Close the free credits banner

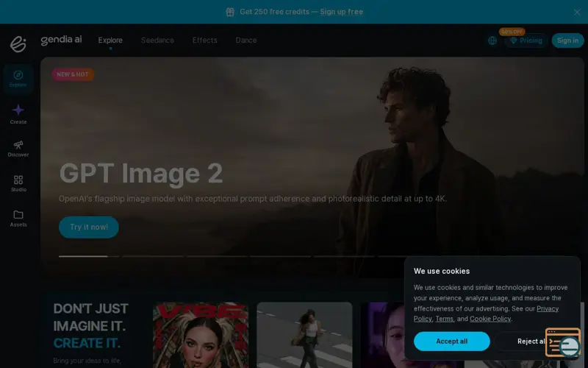coord(577,12)
